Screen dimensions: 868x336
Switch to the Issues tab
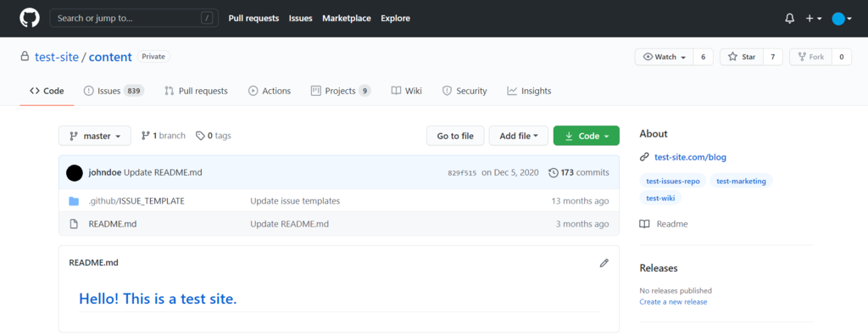click(x=114, y=91)
